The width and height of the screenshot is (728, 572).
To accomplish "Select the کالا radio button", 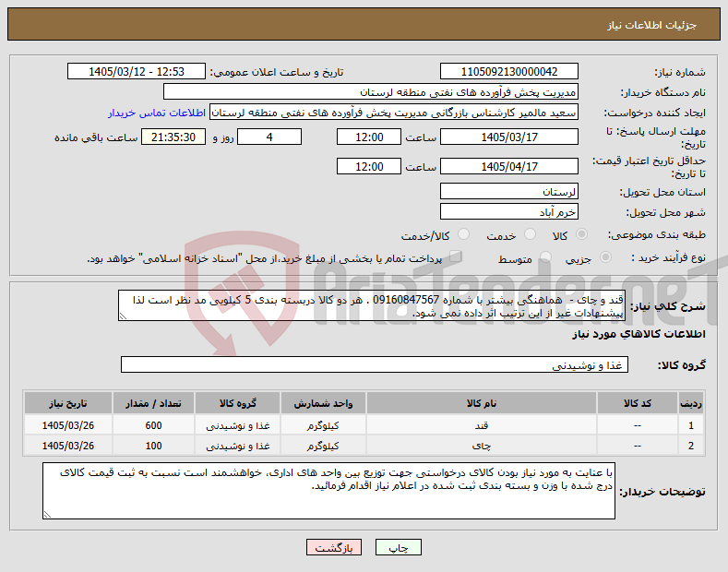I will pos(581,234).
